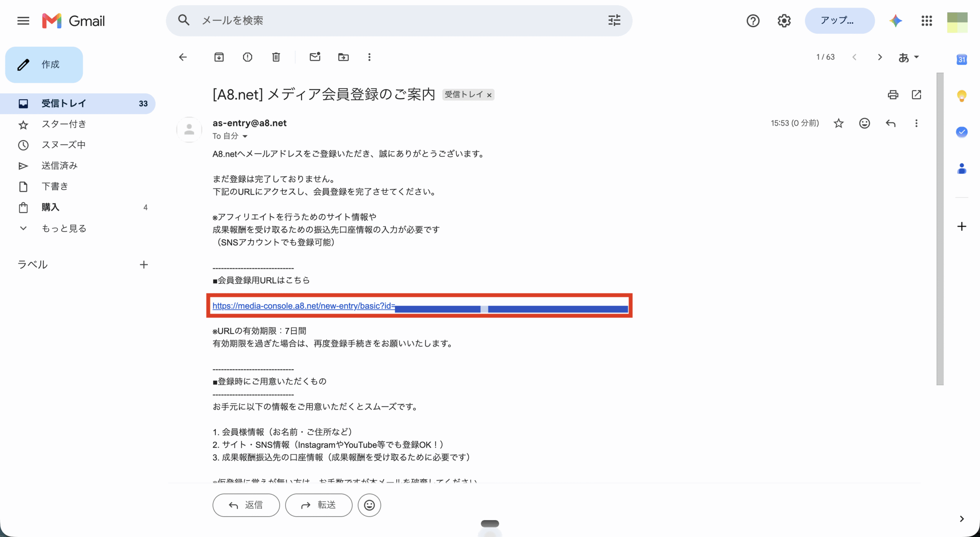Star this message
The width and height of the screenshot is (980, 537).
click(838, 123)
